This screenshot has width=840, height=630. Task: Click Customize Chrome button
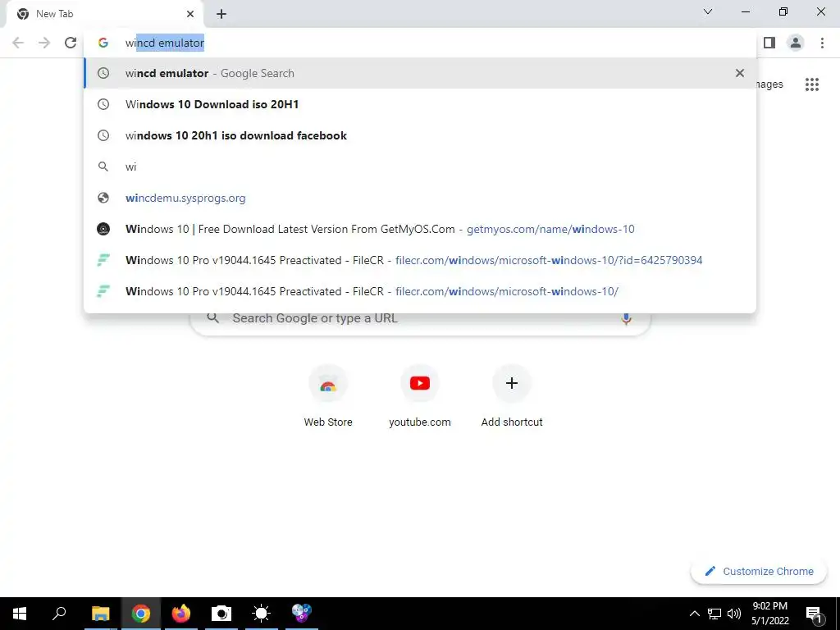coord(759,571)
